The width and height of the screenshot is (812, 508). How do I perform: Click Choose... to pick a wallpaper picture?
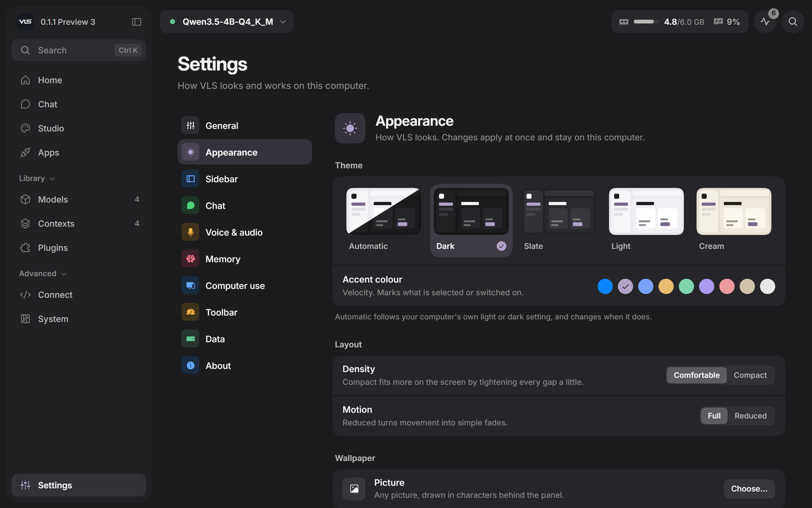[x=749, y=489]
